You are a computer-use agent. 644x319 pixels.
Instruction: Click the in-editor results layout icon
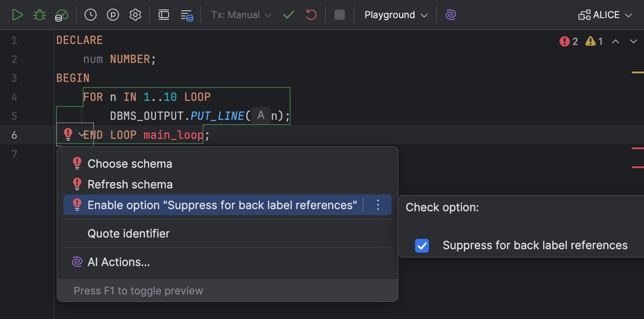(x=164, y=15)
